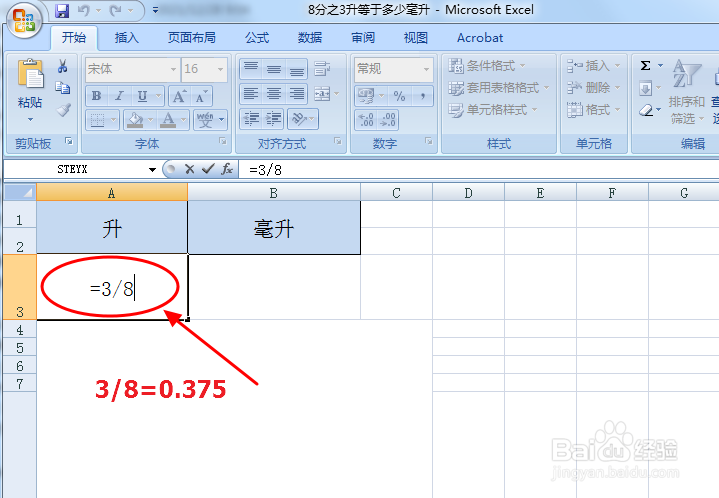
Task: Apply percent style
Action: [x=399, y=96]
